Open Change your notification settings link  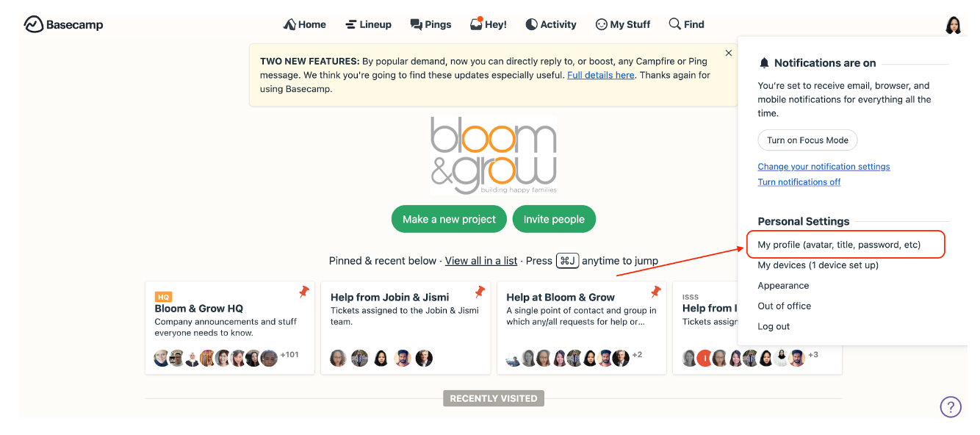(x=824, y=167)
